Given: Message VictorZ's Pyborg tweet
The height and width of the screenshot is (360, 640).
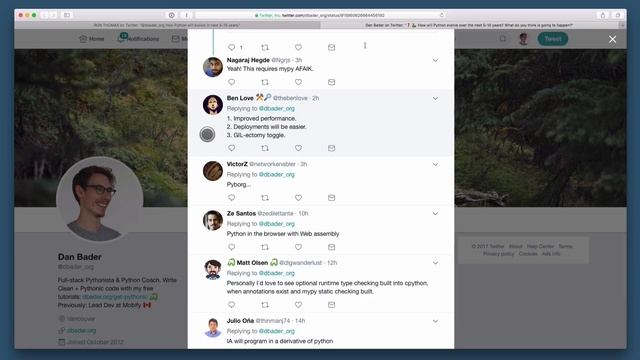Looking at the screenshot, I should [x=331, y=198].
